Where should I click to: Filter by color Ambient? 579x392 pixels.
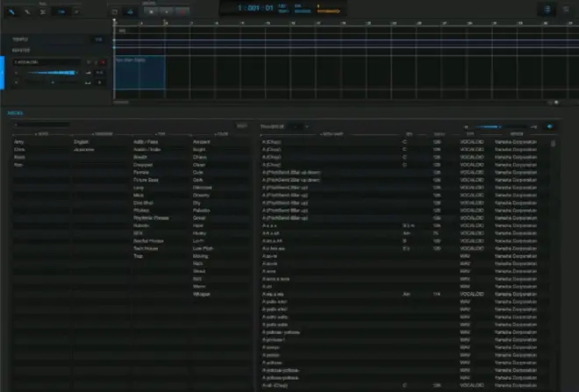[201, 142]
